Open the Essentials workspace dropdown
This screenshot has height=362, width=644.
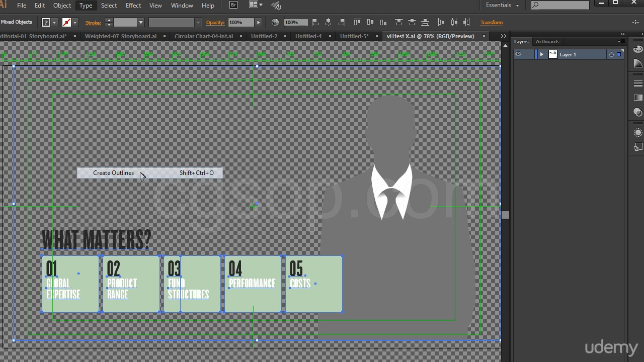pos(502,5)
